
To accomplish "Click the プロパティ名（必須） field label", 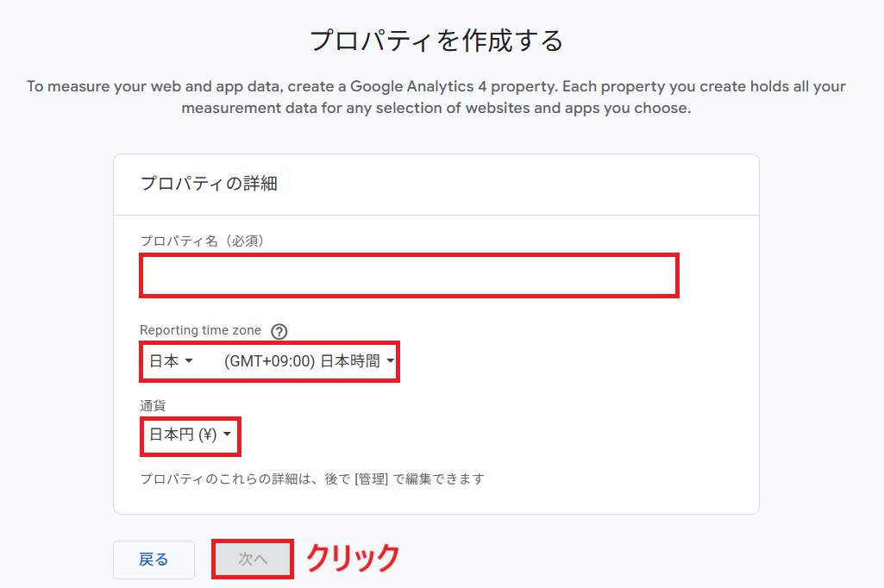I will (x=202, y=241).
